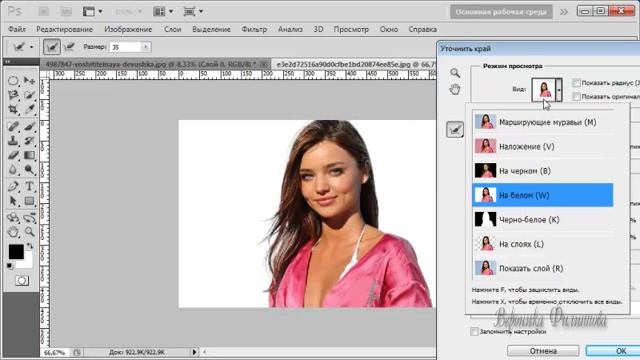Select the Eyedropper tool
Viewport: 640px width, 360px height.
[x=29, y=109]
